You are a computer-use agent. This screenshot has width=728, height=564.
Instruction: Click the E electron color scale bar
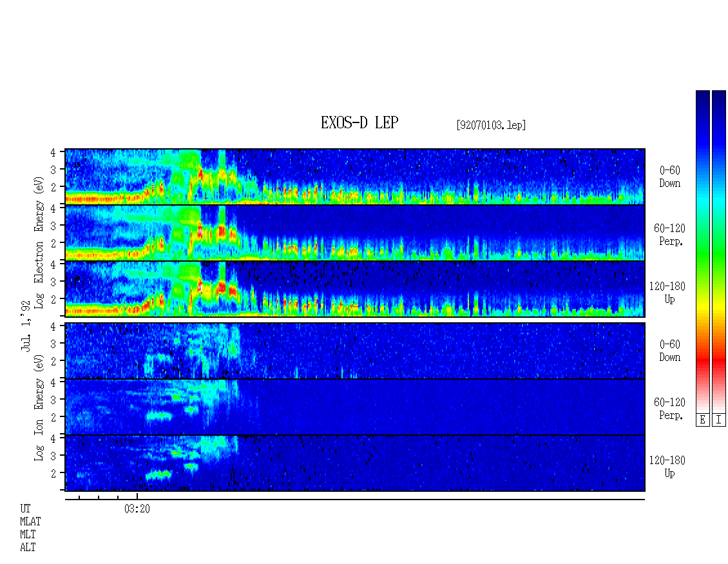coord(702,251)
